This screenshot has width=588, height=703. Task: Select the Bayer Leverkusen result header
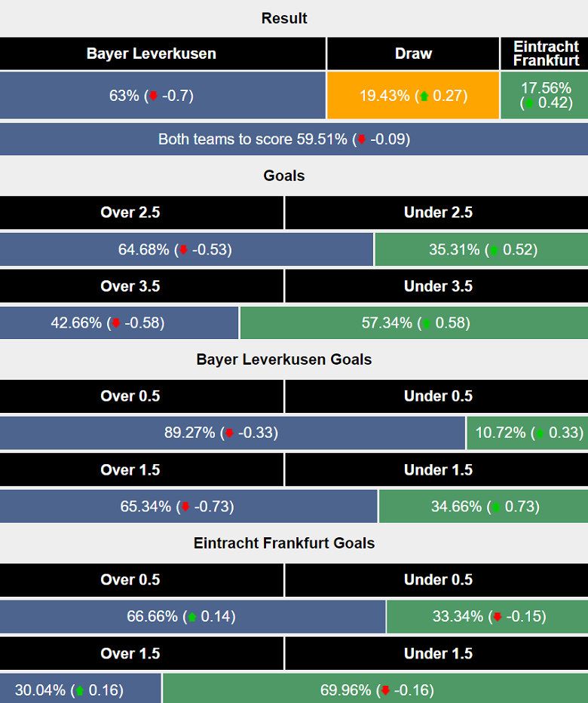[x=152, y=53]
